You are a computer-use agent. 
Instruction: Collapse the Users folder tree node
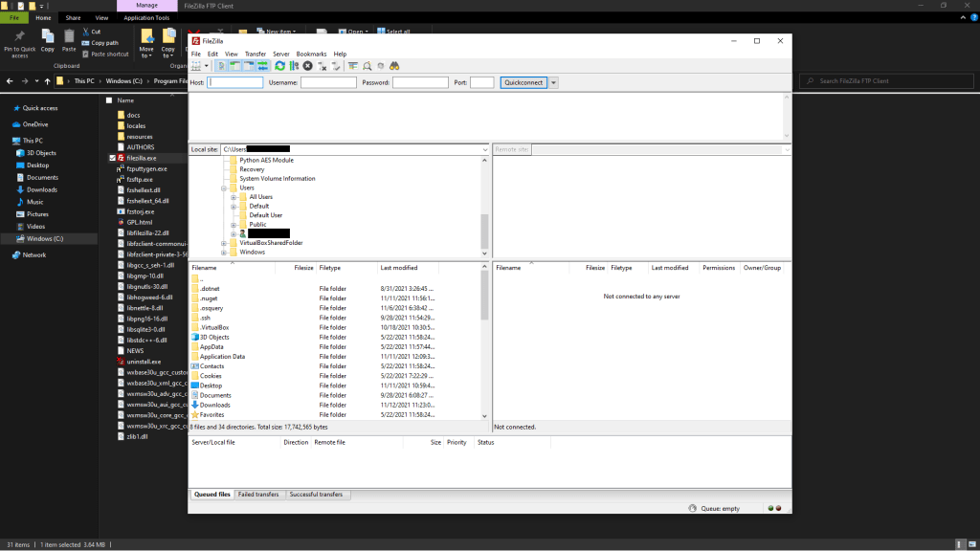click(224, 187)
